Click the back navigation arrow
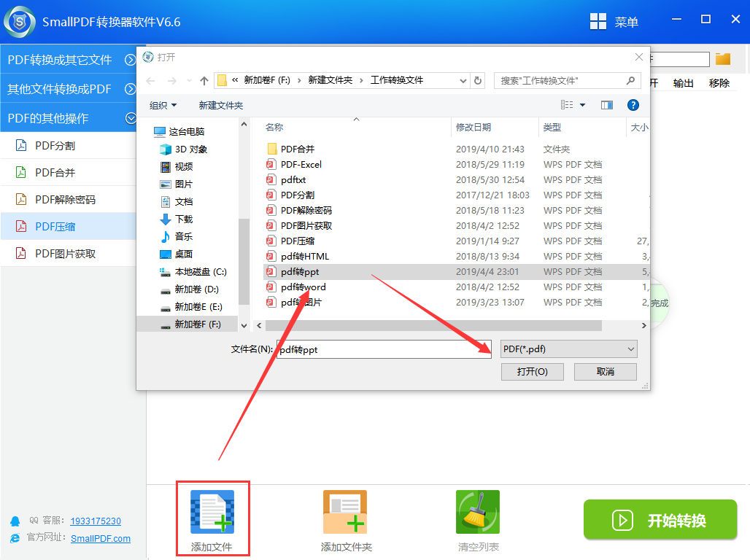The image size is (750, 560). tap(151, 81)
